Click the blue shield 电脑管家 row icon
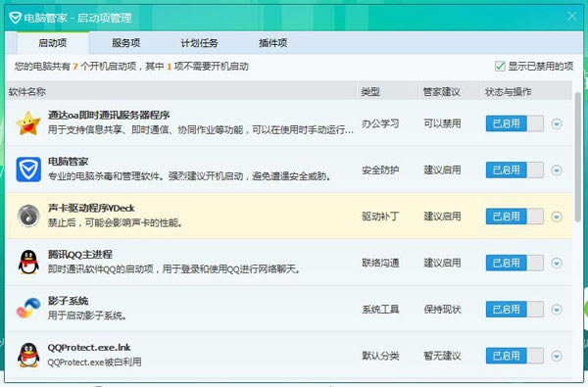This screenshot has width=588, height=387. point(28,169)
